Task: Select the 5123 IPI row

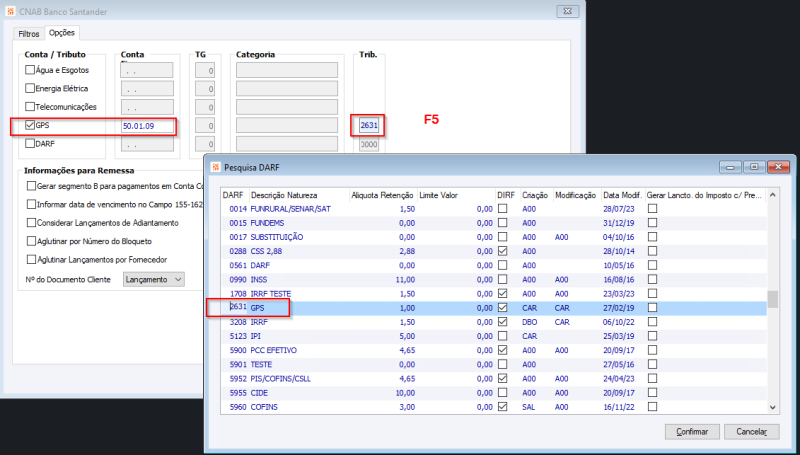Action: click(493, 336)
